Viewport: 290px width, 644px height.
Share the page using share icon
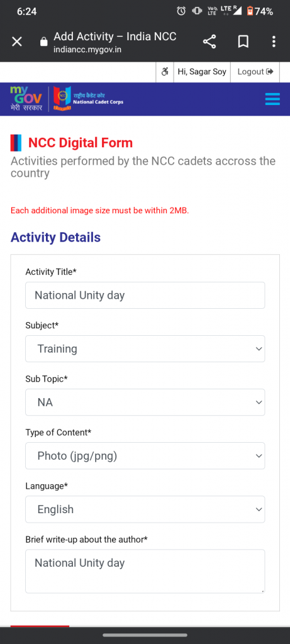point(209,42)
